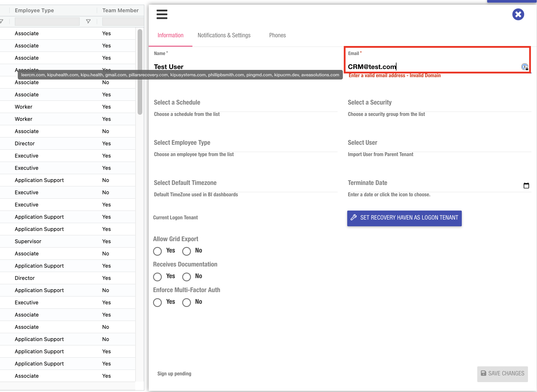Screen dimensions: 537x392
Task: Click the Employee Type filter text box
Action: [x=47, y=22]
